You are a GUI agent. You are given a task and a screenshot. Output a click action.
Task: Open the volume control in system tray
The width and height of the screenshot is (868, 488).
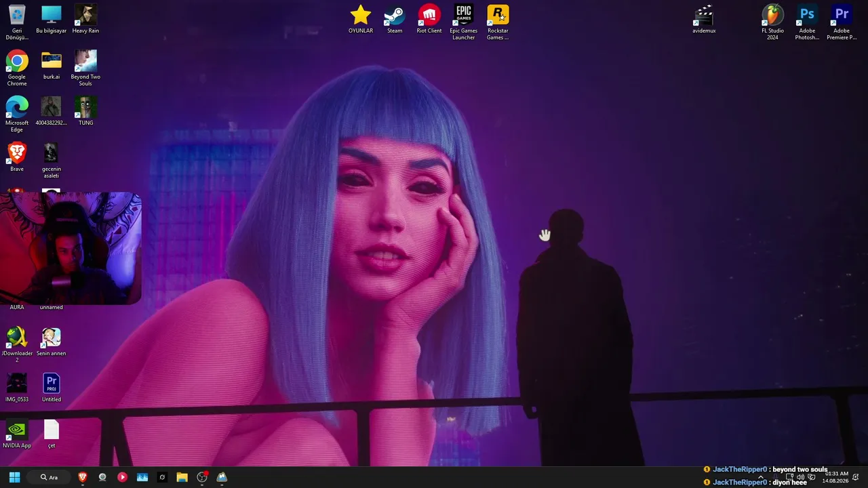pyautogui.click(x=801, y=477)
